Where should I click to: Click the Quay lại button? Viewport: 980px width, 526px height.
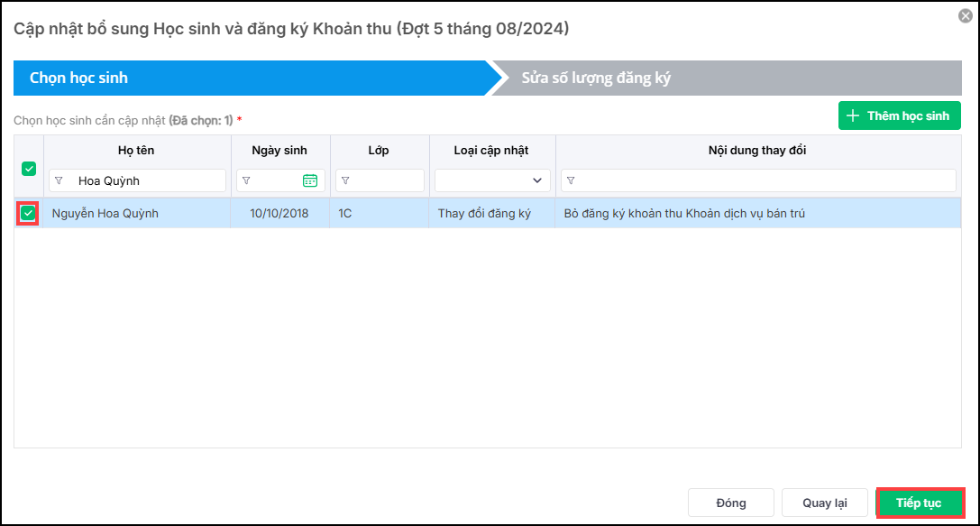point(824,503)
